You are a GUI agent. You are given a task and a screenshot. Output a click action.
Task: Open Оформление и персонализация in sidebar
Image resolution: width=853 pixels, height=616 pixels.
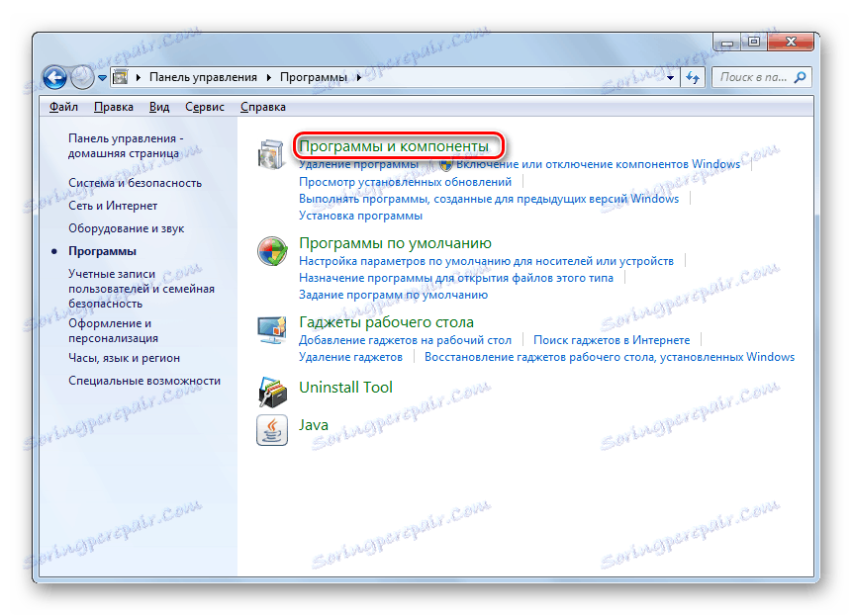(x=113, y=330)
